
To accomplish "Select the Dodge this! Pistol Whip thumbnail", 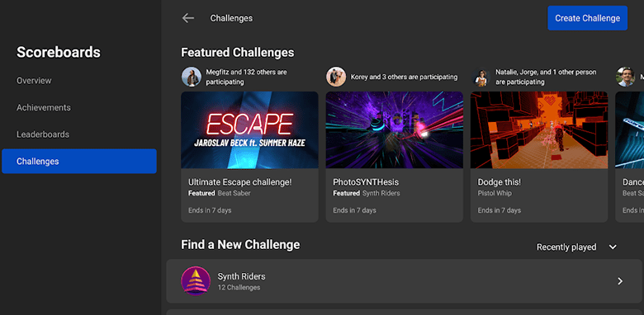I will click(x=539, y=130).
